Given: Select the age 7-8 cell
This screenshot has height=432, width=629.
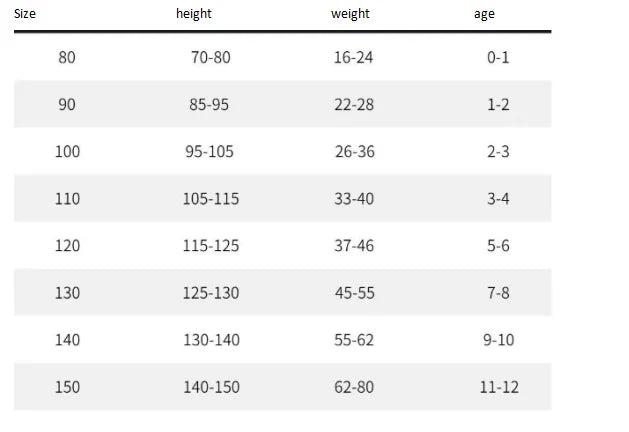Looking at the screenshot, I should (x=498, y=293).
